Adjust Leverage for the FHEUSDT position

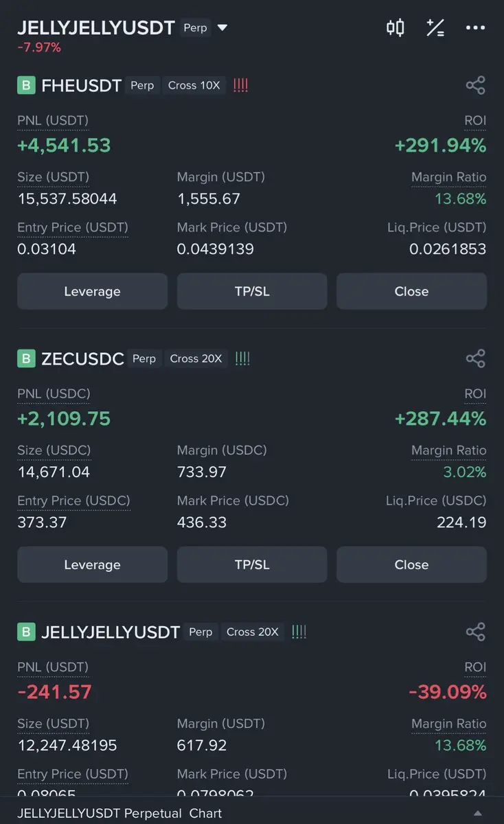(x=92, y=291)
